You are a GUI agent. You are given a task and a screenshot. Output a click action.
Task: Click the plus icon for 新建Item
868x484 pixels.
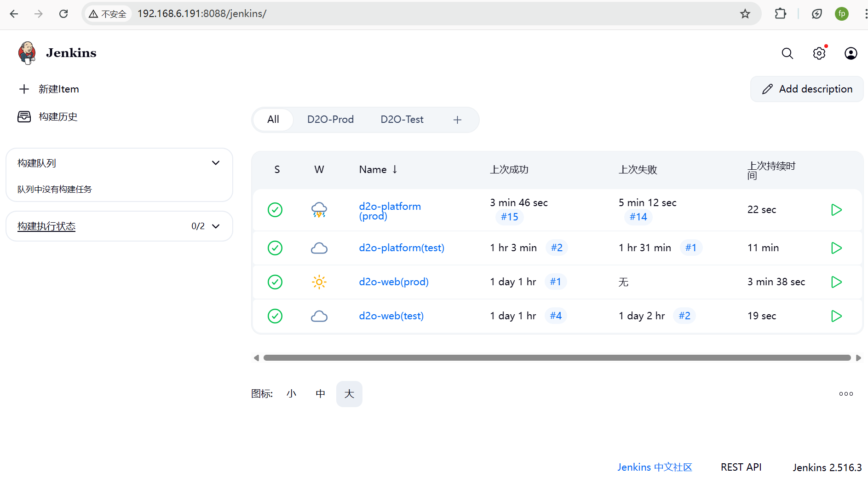click(24, 89)
